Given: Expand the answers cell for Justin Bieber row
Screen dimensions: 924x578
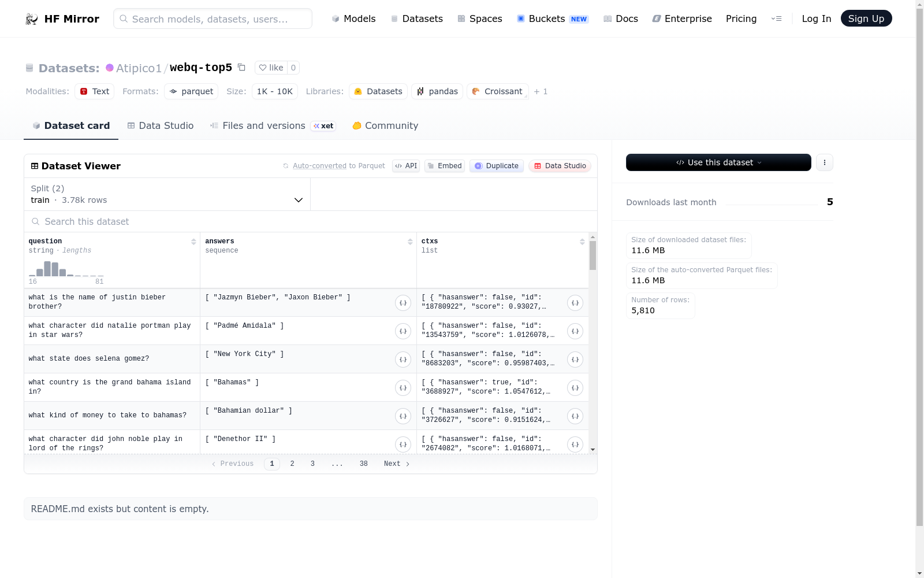Looking at the screenshot, I should pyautogui.click(x=403, y=303).
